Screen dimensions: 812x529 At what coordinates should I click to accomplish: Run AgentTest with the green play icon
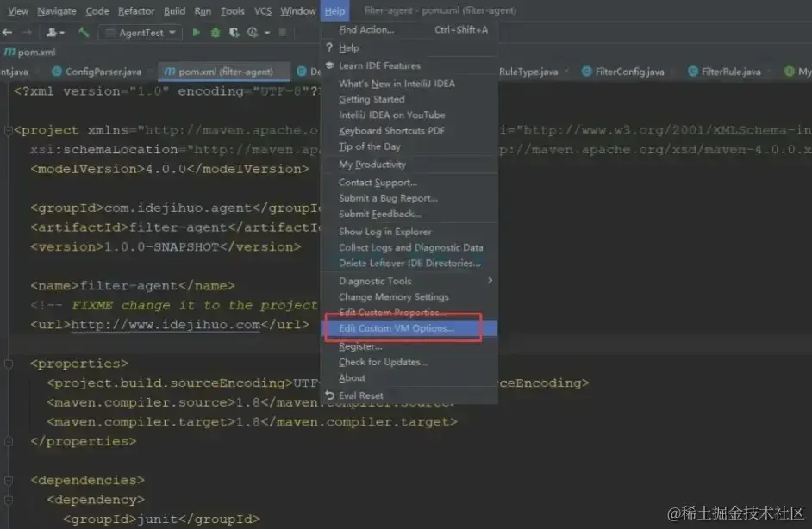(197, 33)
